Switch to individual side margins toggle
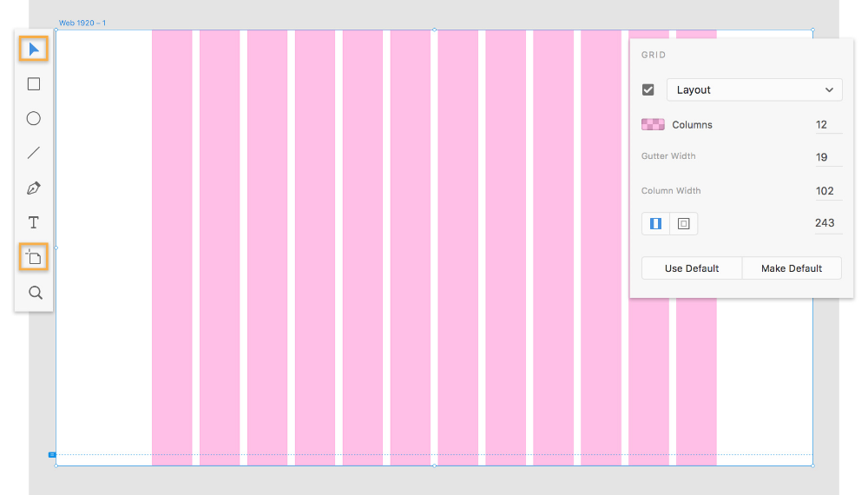Viewport: 868px width, 495px height. coord(684,224)
